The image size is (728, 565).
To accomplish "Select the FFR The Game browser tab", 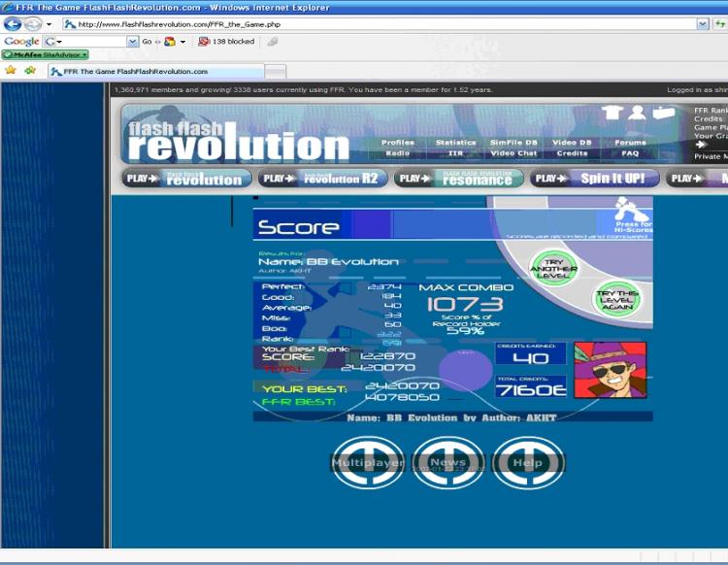I will (156, 72).
